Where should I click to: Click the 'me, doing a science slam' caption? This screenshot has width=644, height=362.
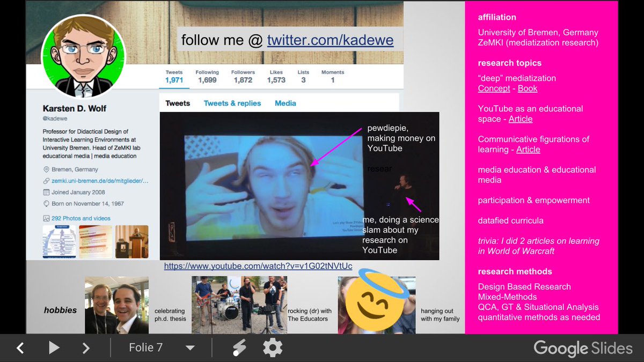tap(401, 235)
